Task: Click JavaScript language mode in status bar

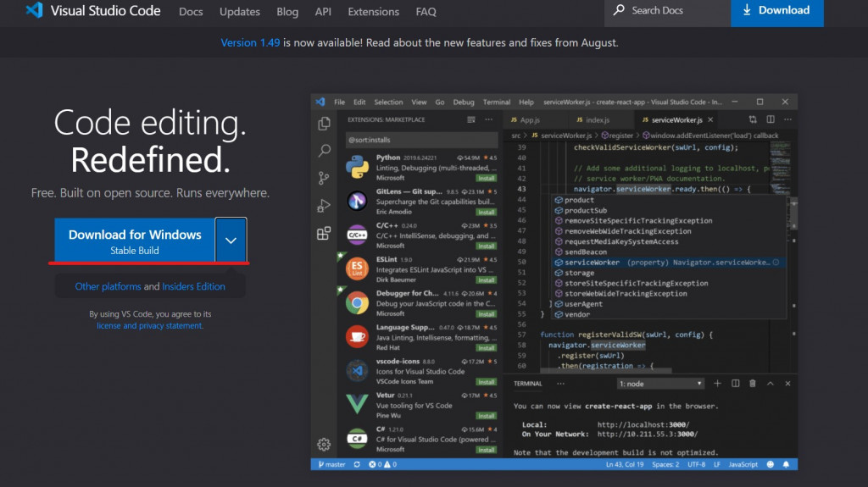Action: point(743,464)
